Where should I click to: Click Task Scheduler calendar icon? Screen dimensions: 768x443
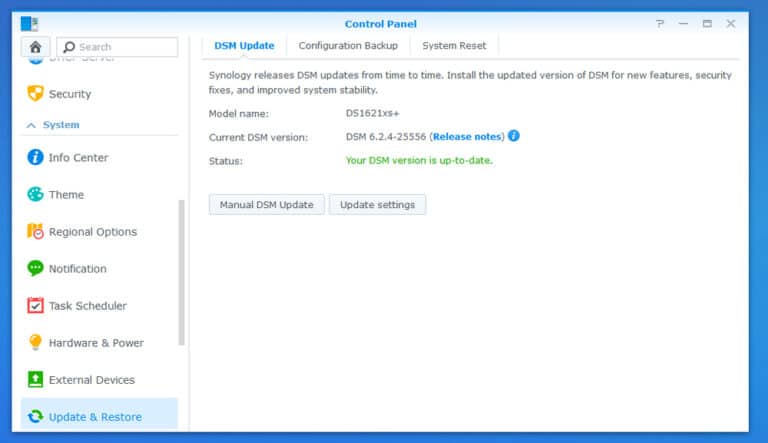pyautogui.click(x=35, y=306)
